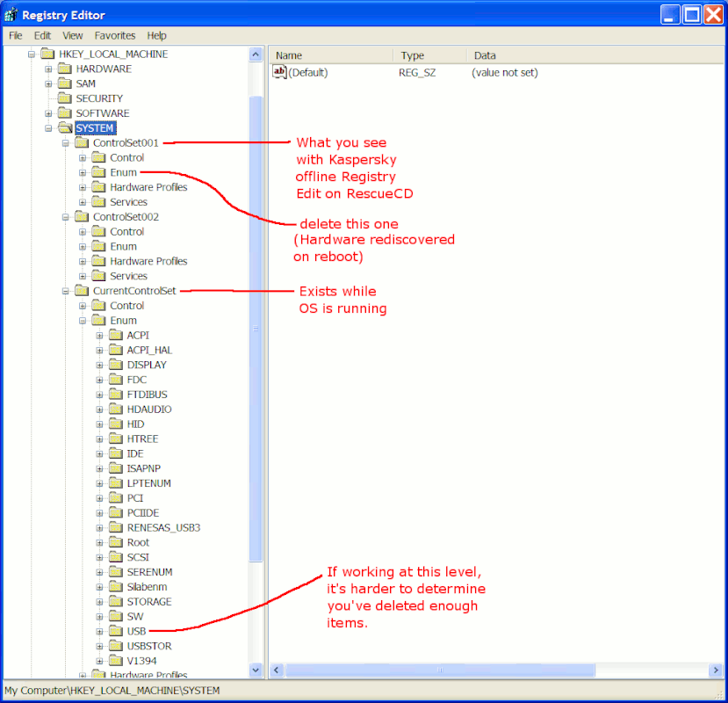This screenshot has height=703, width=728.
Task: Collapse the ControlSet001 key
Action: (x=66, y=143)
